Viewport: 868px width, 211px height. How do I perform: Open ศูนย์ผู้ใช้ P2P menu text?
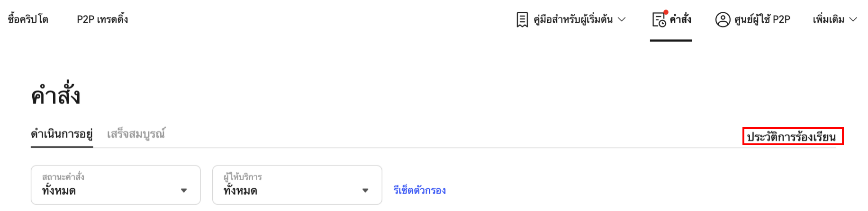[x=762, y=19]
